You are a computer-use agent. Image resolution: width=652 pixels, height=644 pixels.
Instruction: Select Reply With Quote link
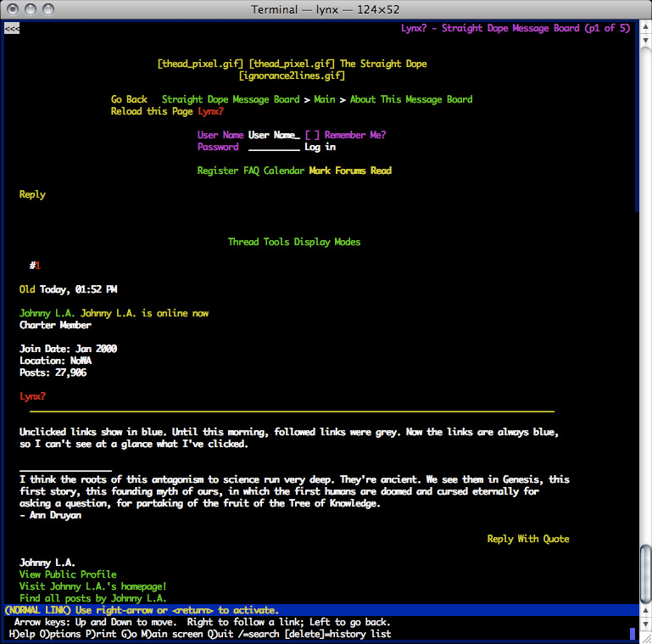528,539
